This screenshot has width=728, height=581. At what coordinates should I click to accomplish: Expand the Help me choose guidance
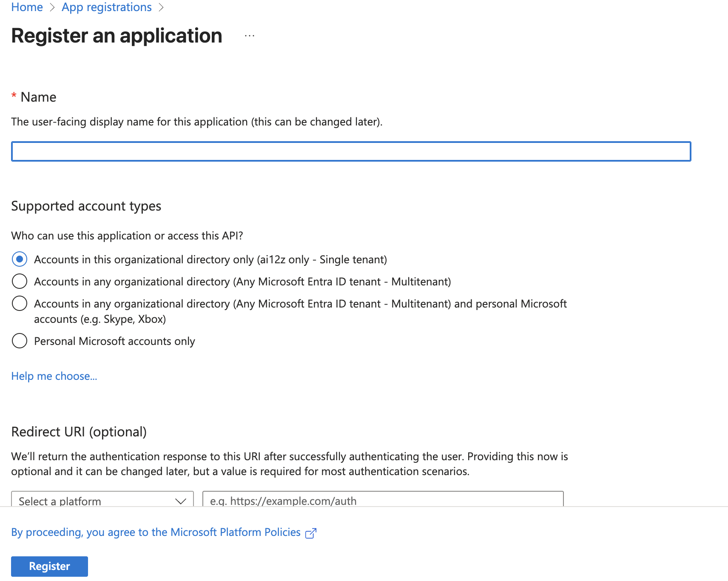[x=54, y=376]
